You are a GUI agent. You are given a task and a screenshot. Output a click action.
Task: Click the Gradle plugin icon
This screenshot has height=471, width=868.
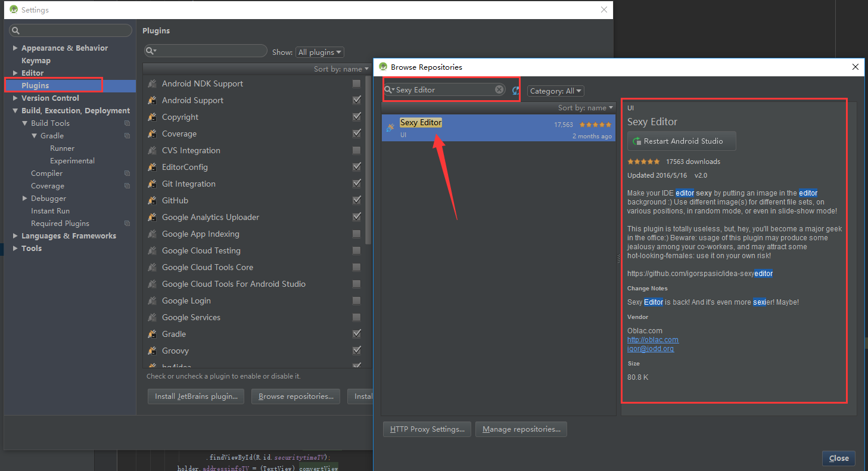152,334
